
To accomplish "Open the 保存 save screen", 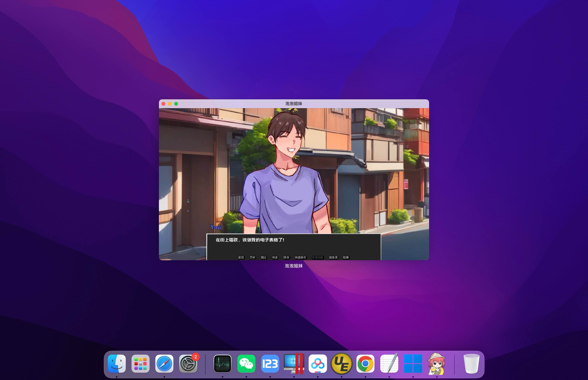I will (x=286, y=257).
